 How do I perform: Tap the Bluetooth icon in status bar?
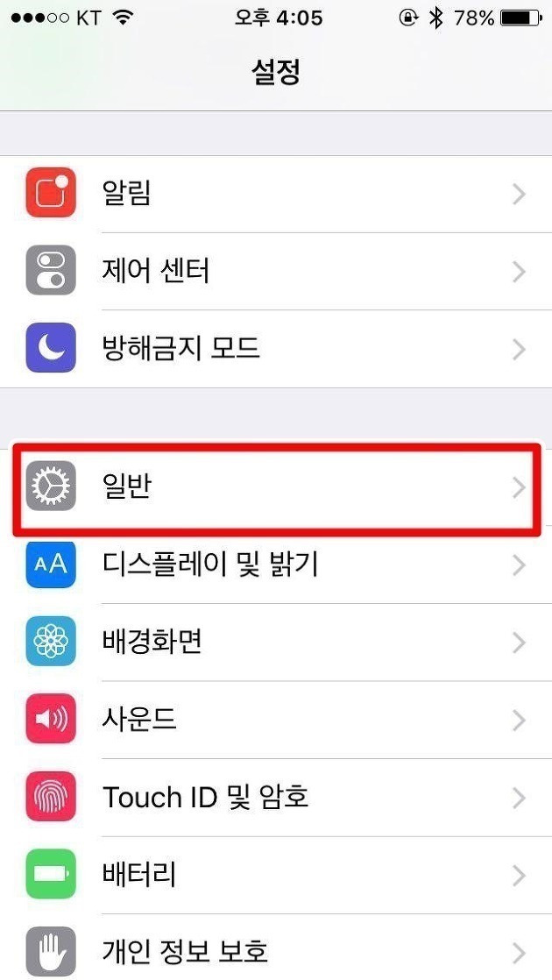pyautogui.click(x=435, y=18)
